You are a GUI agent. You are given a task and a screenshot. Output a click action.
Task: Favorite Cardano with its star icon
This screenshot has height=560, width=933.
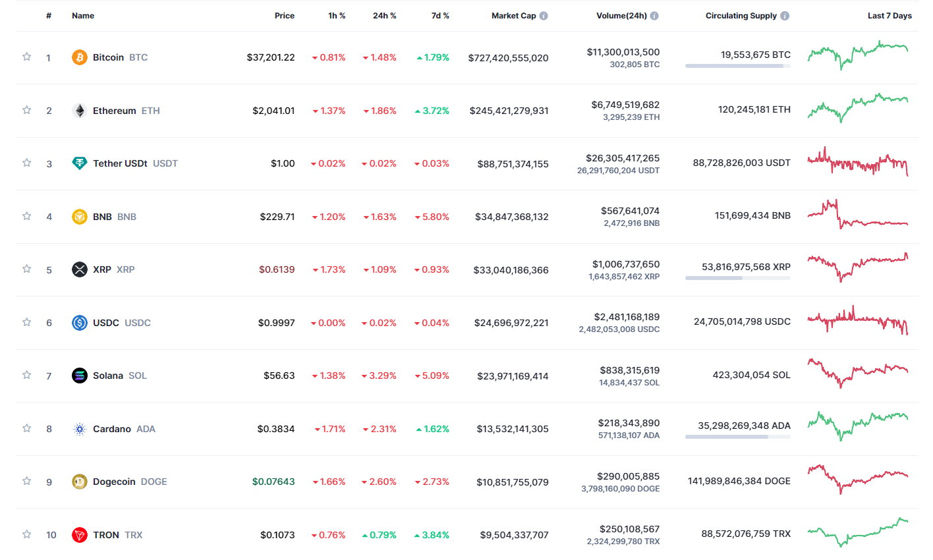[x=27, y=428]
